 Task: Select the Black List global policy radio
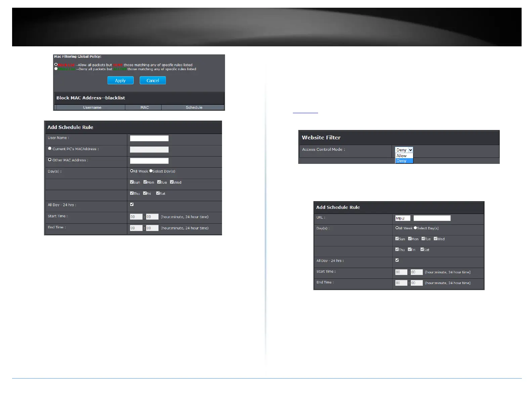(56, 64)
